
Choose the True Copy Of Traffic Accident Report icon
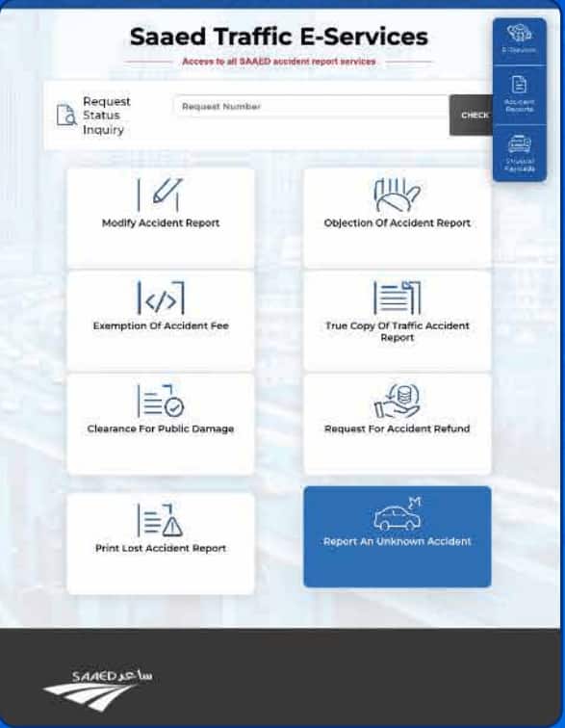coord(397,298)
